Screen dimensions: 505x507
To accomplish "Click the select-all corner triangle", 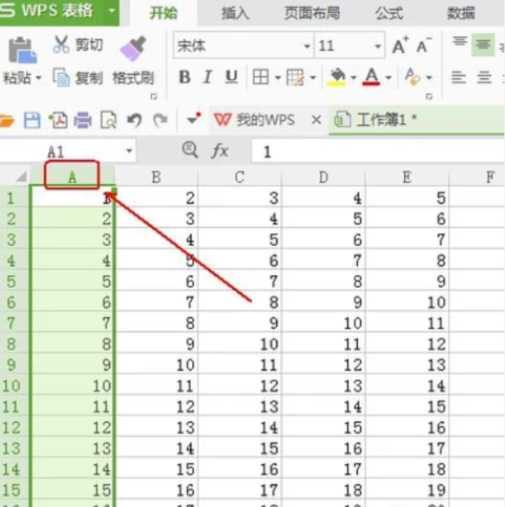I will tap(21, 176).
